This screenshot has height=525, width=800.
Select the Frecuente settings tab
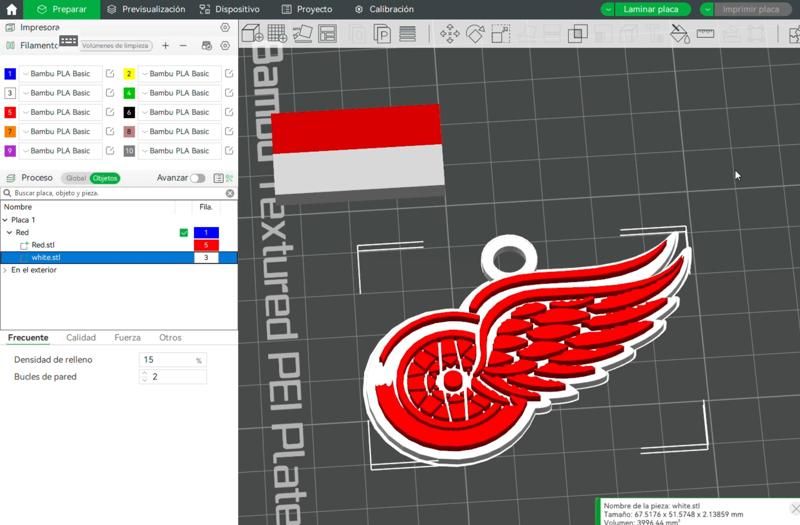(28, 338)
